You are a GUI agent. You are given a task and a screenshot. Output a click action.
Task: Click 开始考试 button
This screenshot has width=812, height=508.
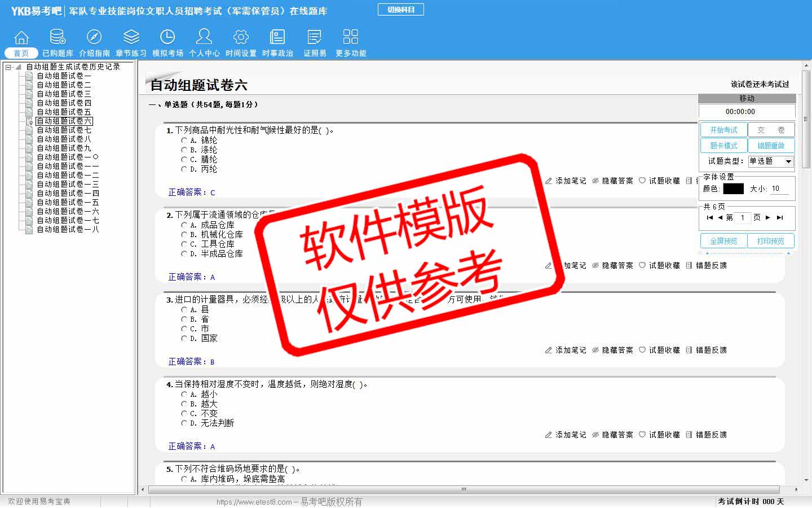[723, 130]
